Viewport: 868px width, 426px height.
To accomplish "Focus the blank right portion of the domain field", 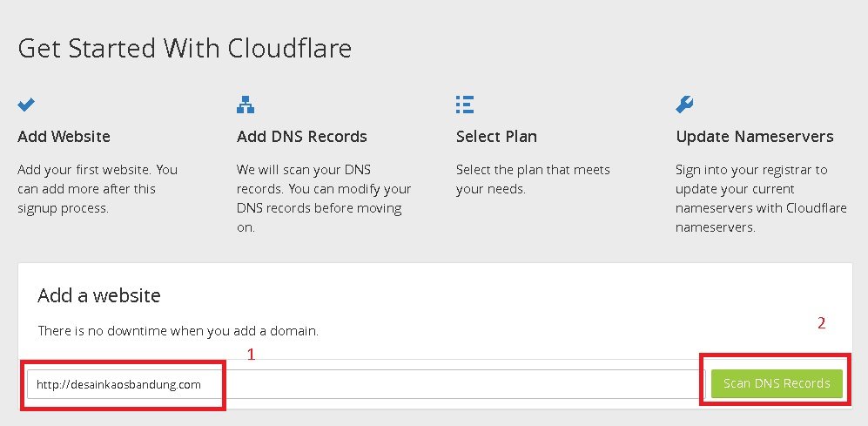I will pyautogui.click(x=461, y=384).
